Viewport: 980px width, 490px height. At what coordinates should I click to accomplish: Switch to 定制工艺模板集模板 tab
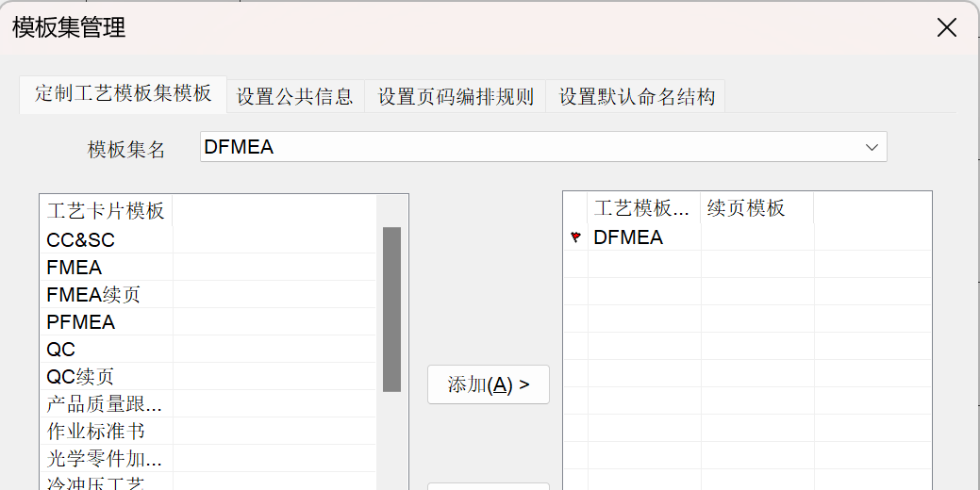(124, 94)
